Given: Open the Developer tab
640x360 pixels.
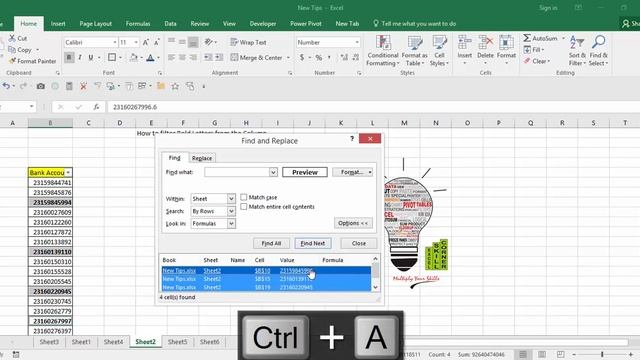Looking at the screenshot, I should (x=263, y=24).
